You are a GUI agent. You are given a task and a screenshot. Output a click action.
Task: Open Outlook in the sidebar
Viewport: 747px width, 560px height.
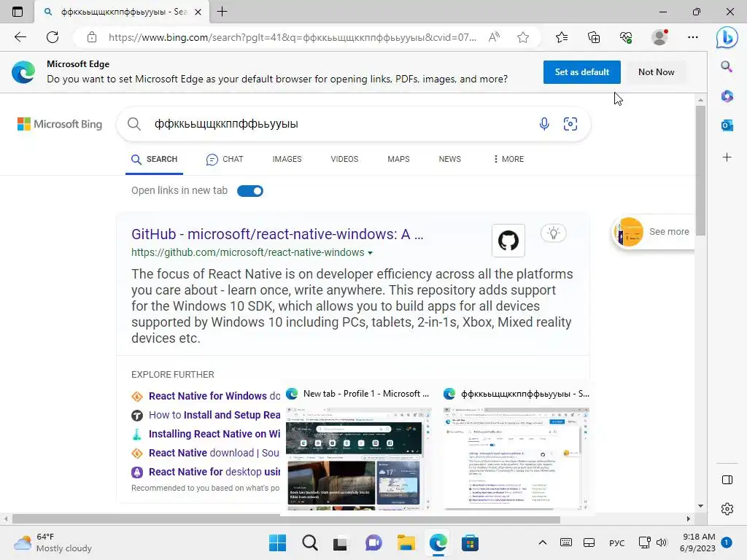click(x=727, y=125)
